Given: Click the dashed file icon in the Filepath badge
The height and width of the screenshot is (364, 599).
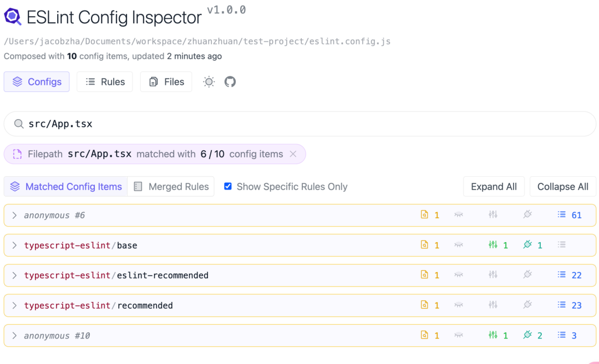Looking at the screenshot, I should pos(17,154).
